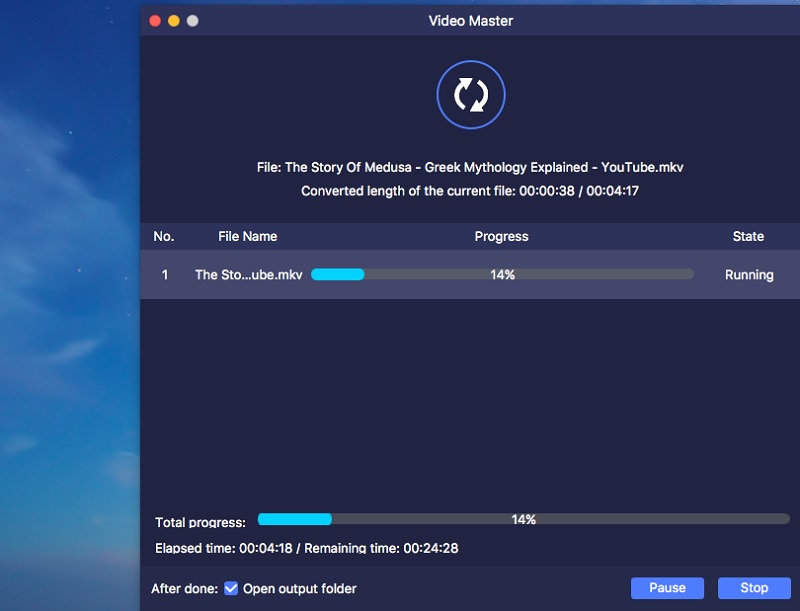Click the row number 1 cell
This screenshot has width=800, height=611.
click(165, 275)
